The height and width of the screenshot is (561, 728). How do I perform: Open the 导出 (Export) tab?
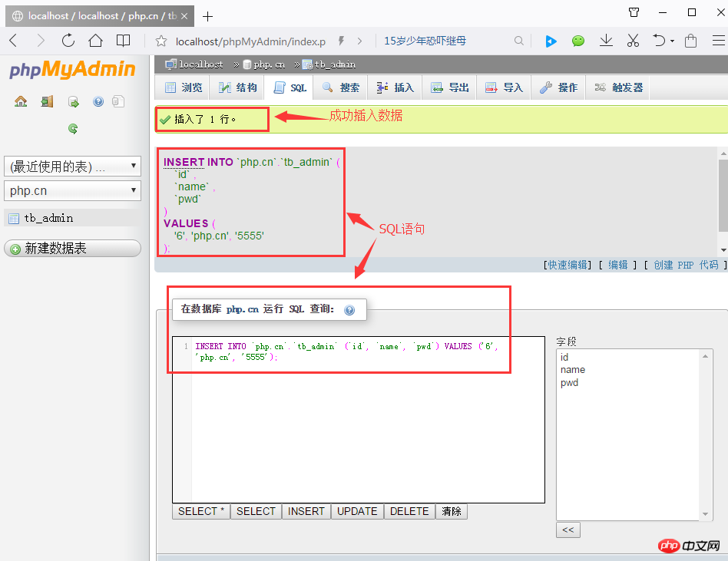pos(450,88)
